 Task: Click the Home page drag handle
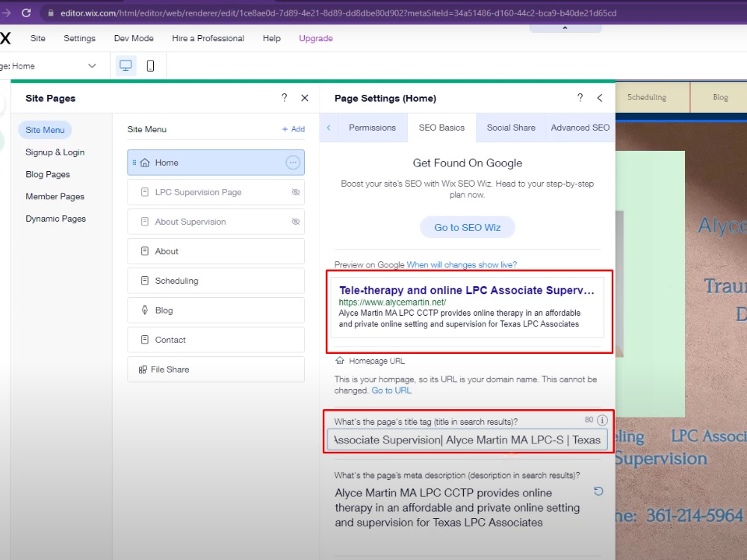[x=134, y=162]
